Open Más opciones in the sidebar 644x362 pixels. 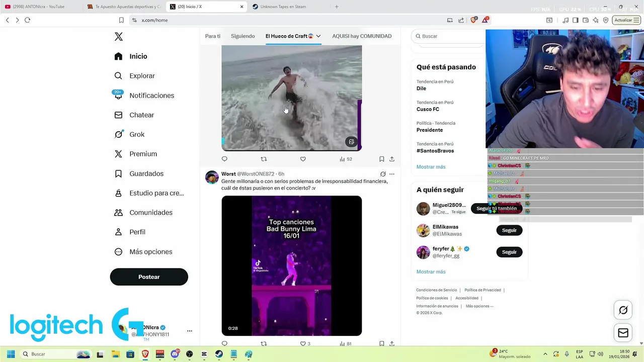(143, 251)
